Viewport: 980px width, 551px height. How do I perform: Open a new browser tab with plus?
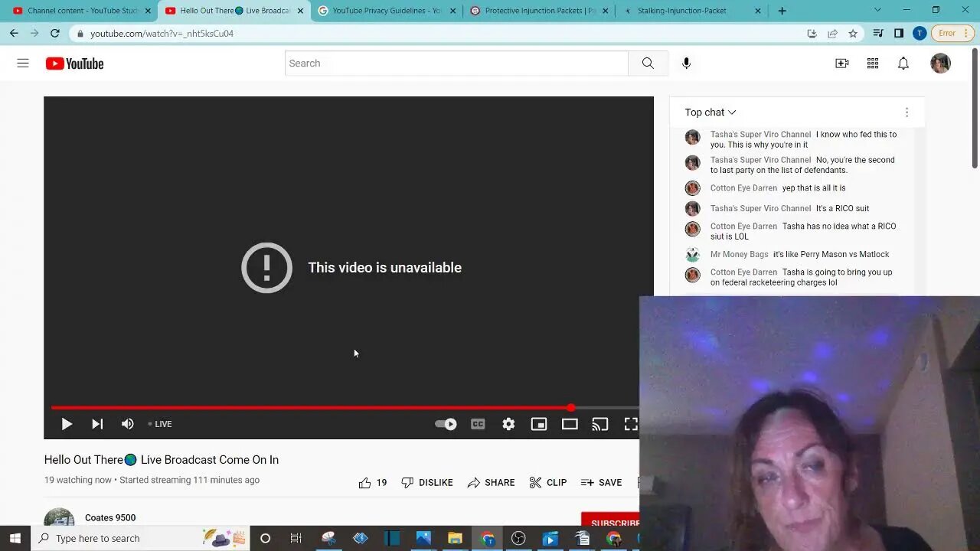click(782, 11)
